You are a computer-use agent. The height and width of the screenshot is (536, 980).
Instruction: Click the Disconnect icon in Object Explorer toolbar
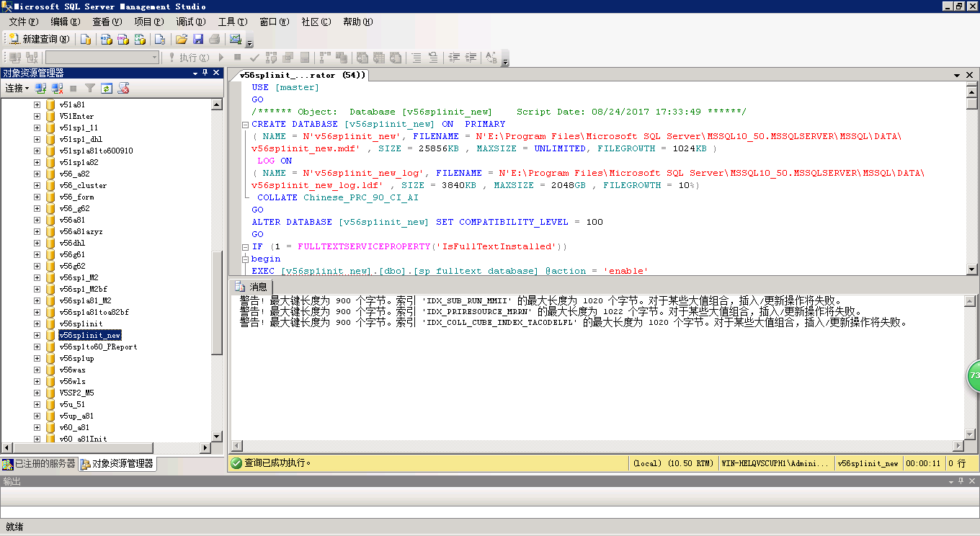[x=57, y=88]
